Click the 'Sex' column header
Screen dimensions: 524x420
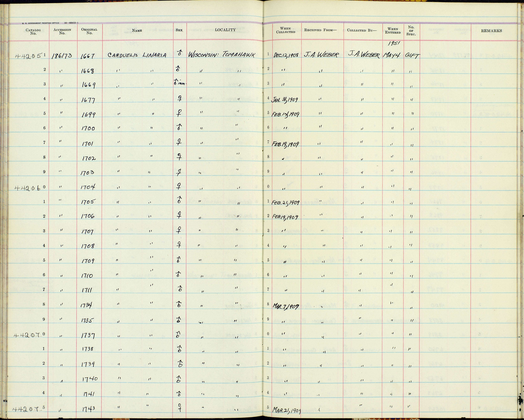179,30
